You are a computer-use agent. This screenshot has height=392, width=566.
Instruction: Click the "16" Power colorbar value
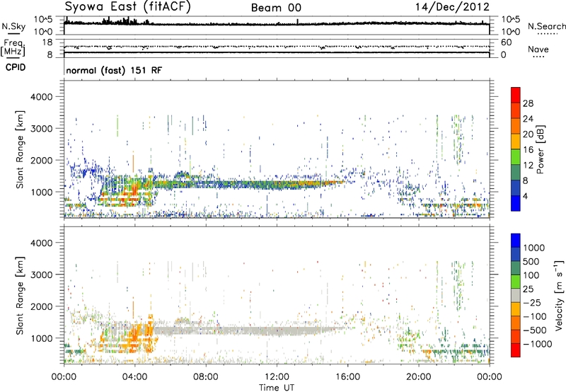pyautogui.click(x=528, y=150)
